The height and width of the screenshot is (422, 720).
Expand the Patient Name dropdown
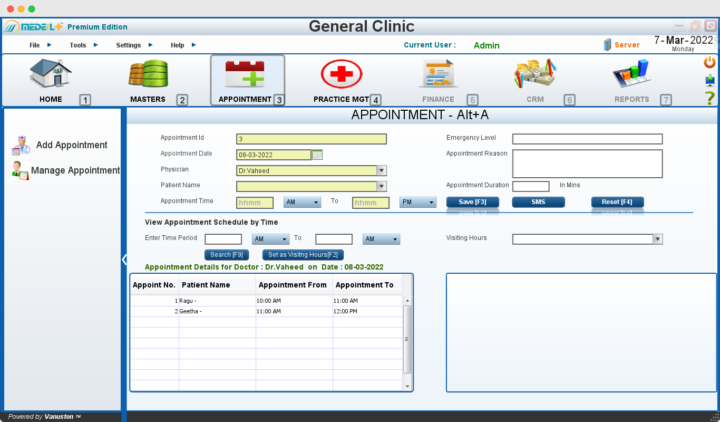pos(381,186)
